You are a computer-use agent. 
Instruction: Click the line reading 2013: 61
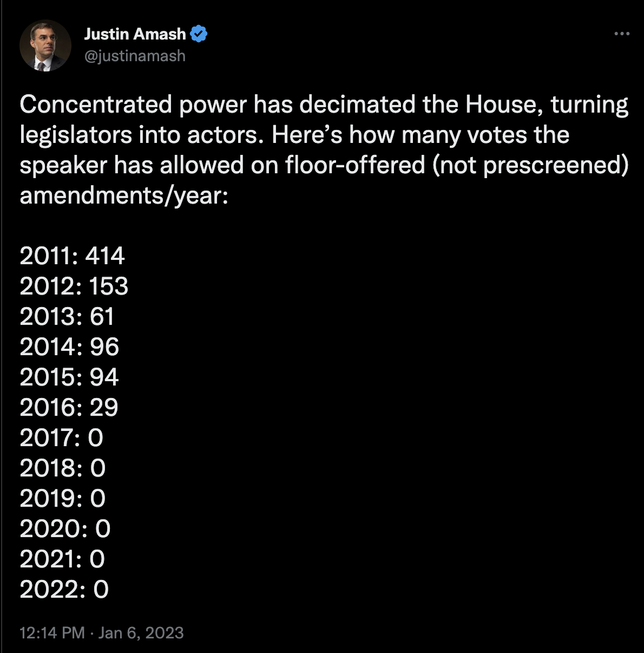coord(67,316)
